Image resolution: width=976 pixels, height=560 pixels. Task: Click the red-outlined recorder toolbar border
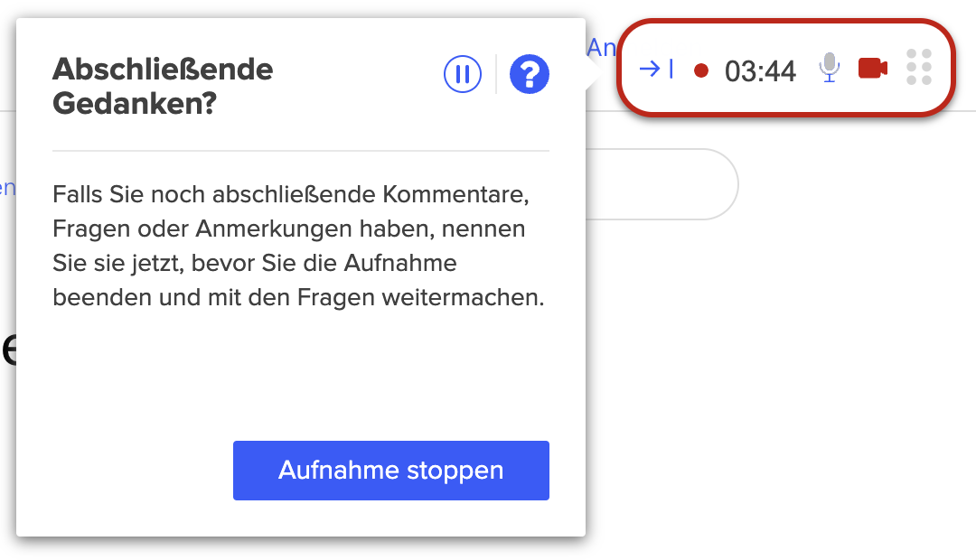pyautogui.click(x=785, y=22)
